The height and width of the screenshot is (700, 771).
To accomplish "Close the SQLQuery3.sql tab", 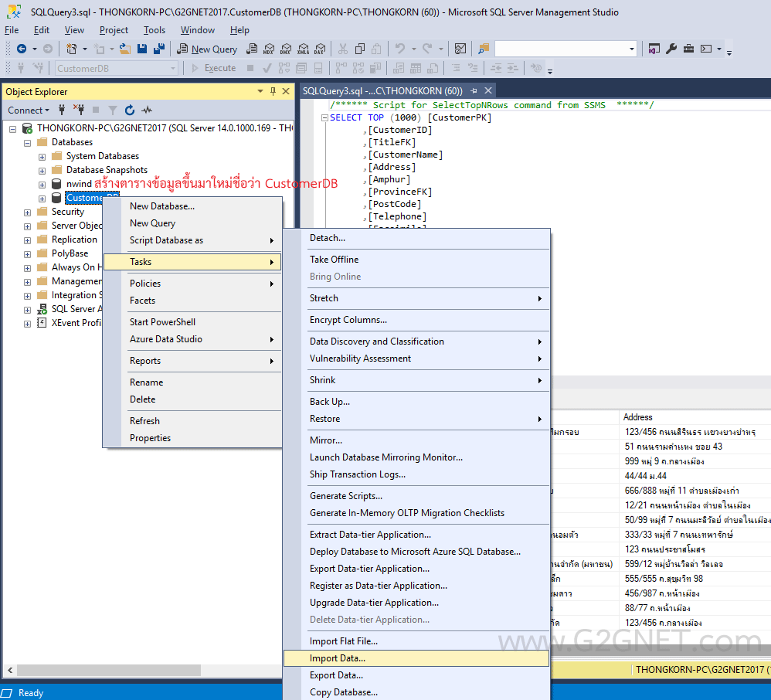I will 488,90.
